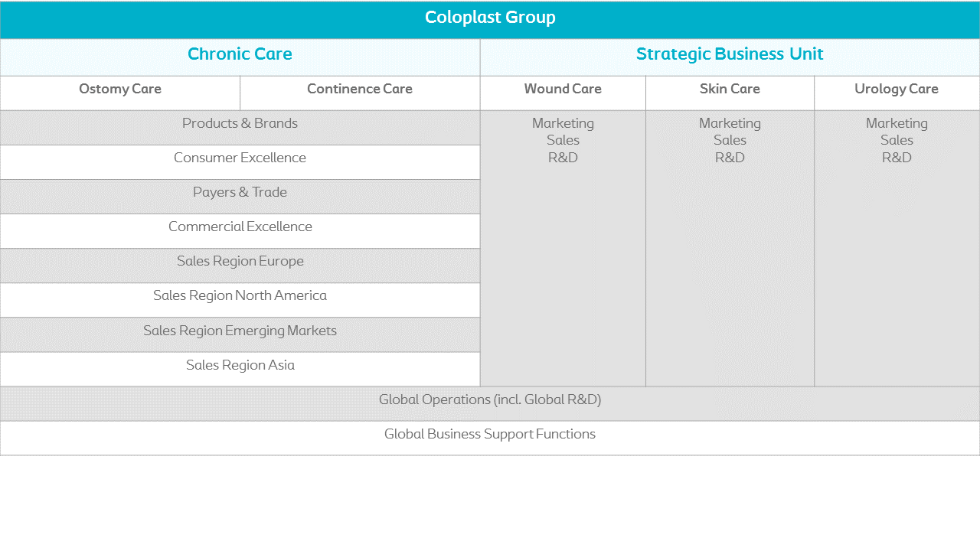Click Marketing text under Wound Care

coord(563,123)
